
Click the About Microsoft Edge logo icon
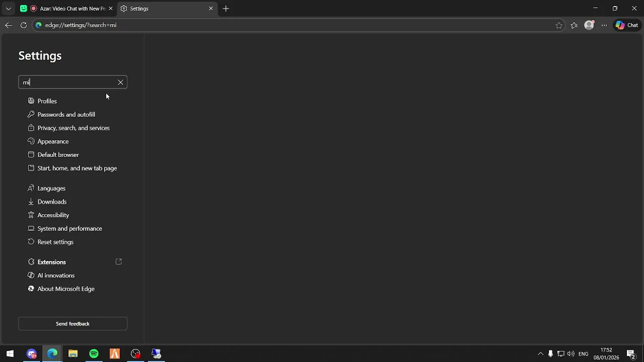(31, 289)
